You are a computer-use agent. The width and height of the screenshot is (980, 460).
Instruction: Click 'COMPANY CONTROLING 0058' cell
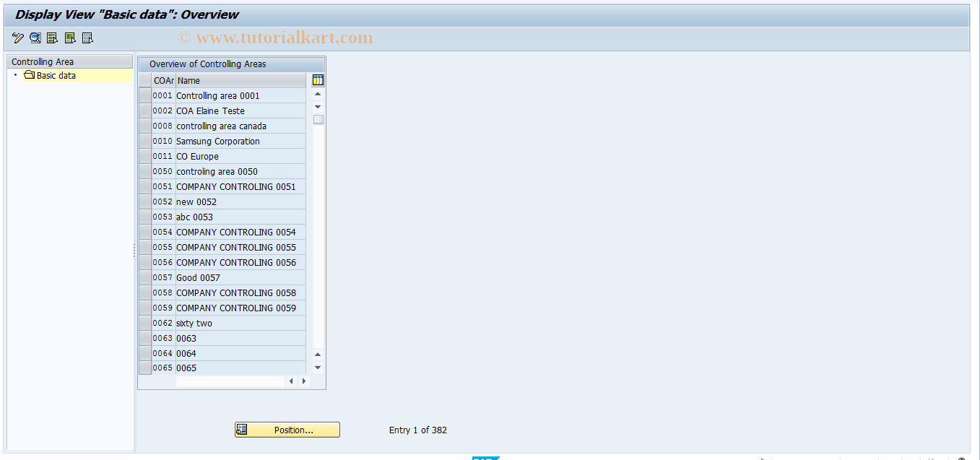[240, 292]
